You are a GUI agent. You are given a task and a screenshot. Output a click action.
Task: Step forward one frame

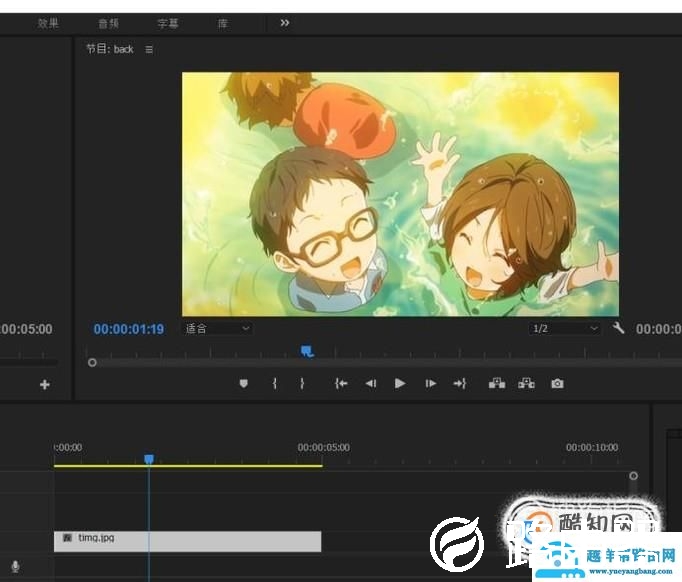click(431, 383)
